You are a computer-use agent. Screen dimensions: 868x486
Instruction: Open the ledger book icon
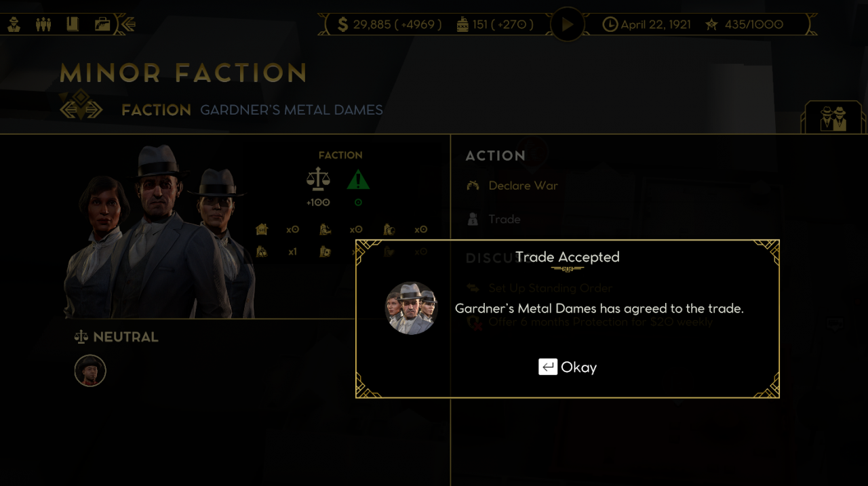73,25
